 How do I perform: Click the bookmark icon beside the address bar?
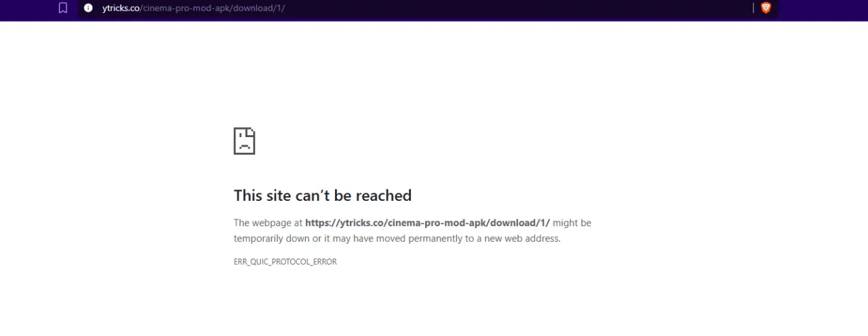click(x=63, y=8)
